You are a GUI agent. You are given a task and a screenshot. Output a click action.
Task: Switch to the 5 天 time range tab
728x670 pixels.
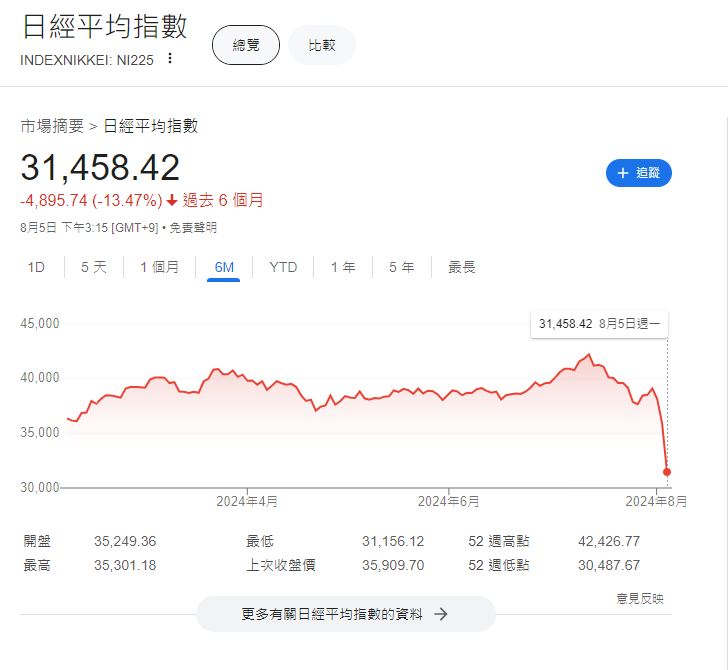(93, 267)
